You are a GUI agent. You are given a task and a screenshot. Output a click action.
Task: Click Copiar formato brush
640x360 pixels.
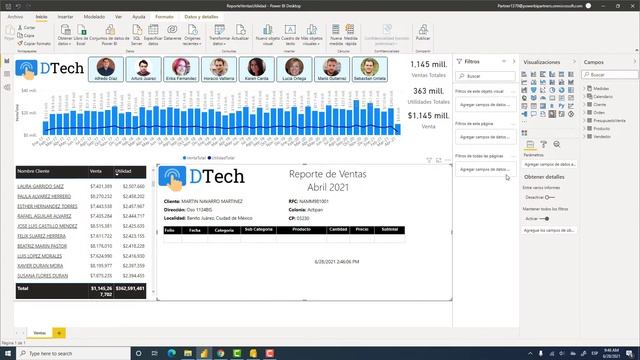point(34,43)
